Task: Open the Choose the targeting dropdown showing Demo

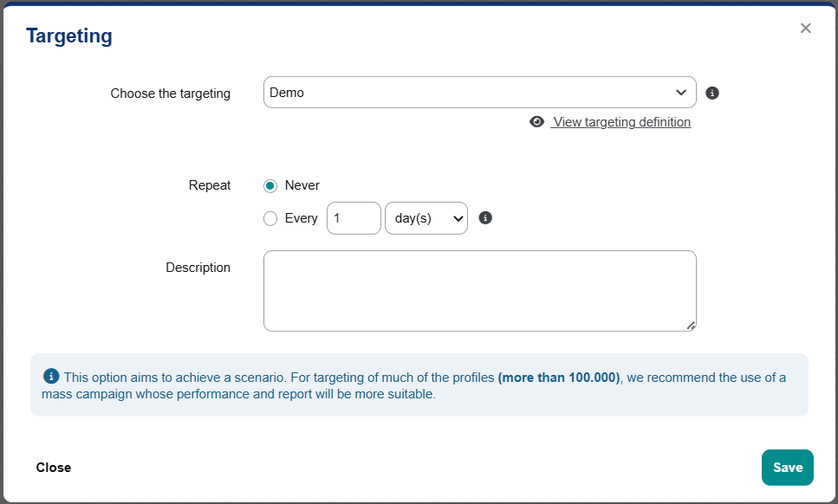Action: (479, 93)
